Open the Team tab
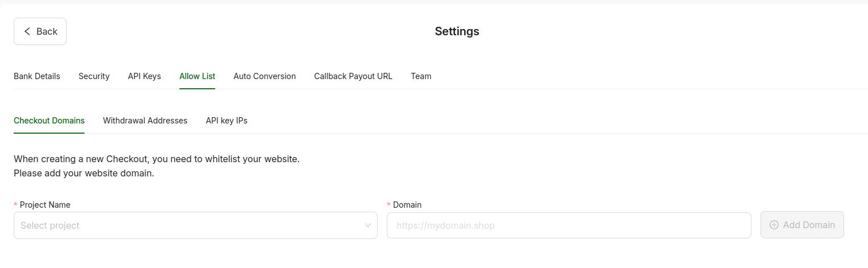 [421, 76]
